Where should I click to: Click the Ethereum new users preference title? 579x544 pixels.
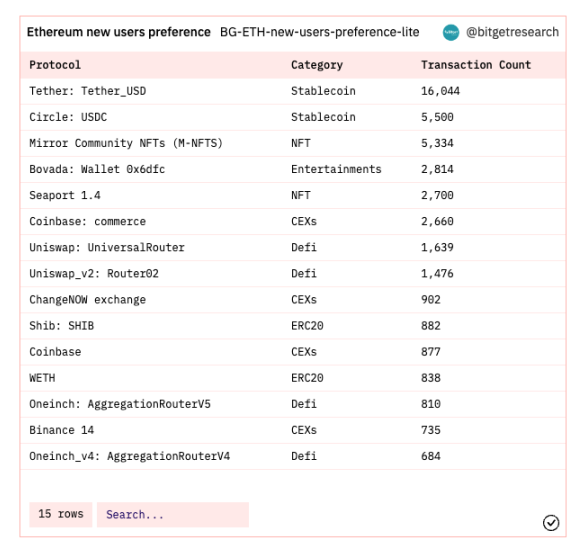click(x=119, y=32)
